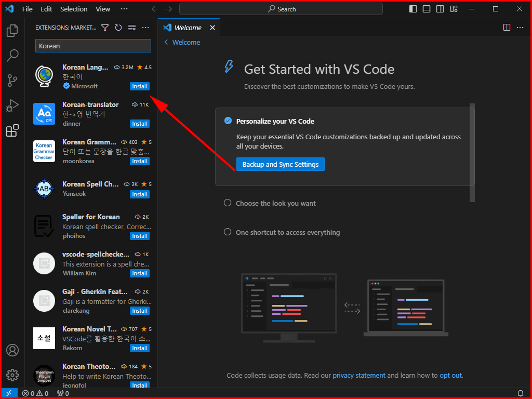
Task: Open Korean Grammar Checker extension icon
Action: point(44,151)
